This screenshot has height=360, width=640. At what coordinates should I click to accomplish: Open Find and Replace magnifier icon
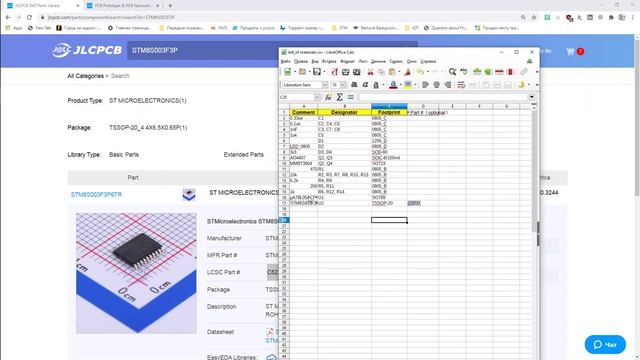point(452,72)
